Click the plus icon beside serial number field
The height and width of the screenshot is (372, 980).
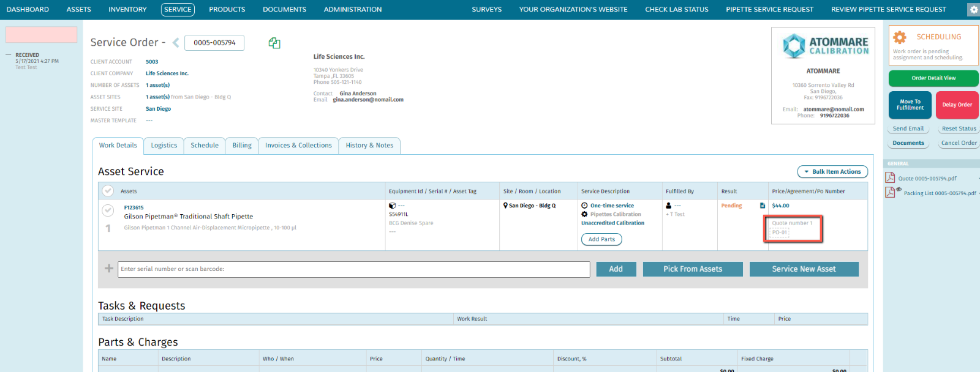(109, 268)
